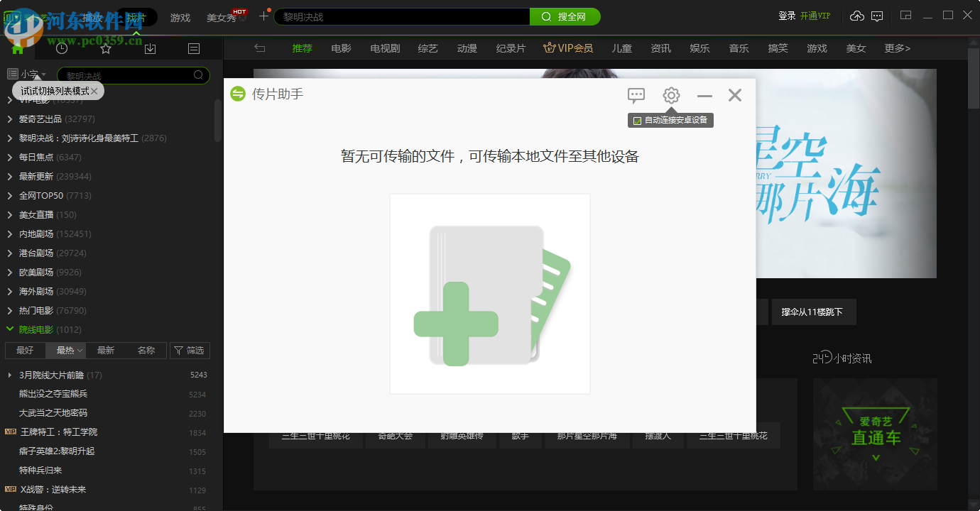
Task: Open the feedback message icon in the dialog
Action: click(636, 95)
